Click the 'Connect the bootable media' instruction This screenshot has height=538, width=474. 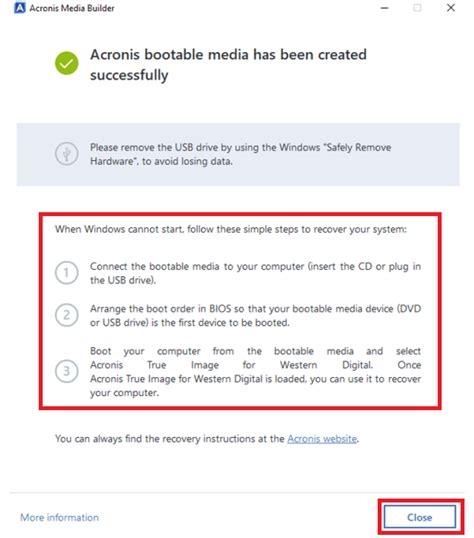[255, 273]
